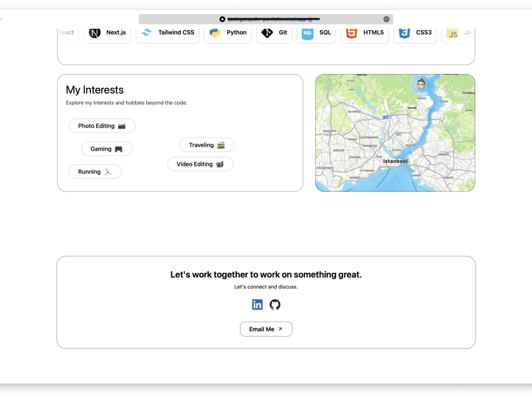This screenshot has height=399, width=532.
Task: Click the JS logo icon
Action: [452, 34]
